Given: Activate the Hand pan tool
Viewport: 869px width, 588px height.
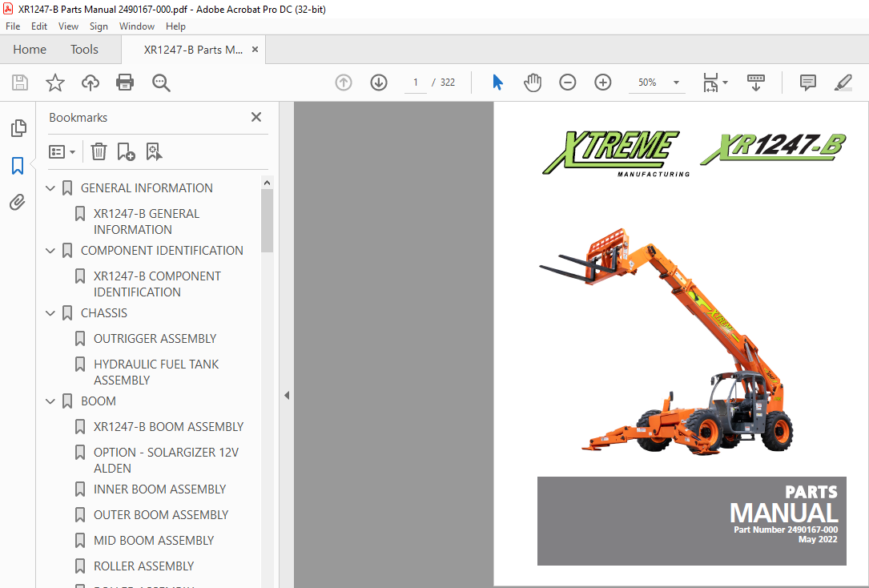Looking at the screenshot, I should pyautogui.click(x=533, y=83).
